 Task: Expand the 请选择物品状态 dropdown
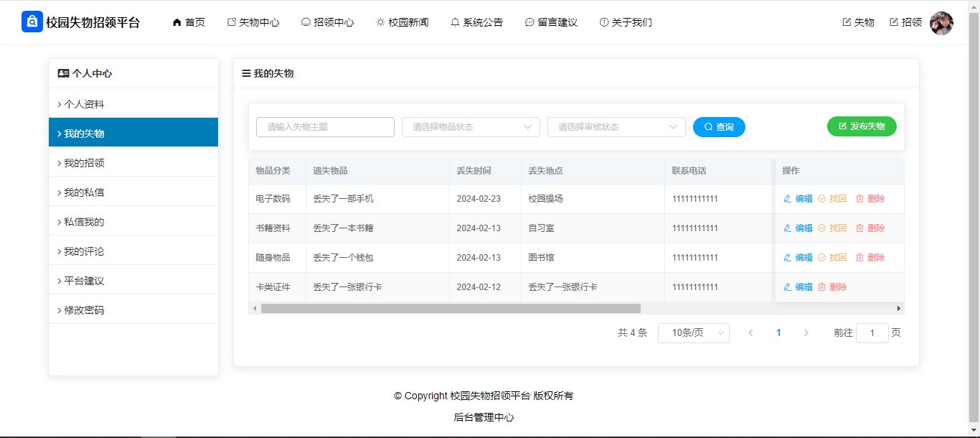(x=471, y=127)
